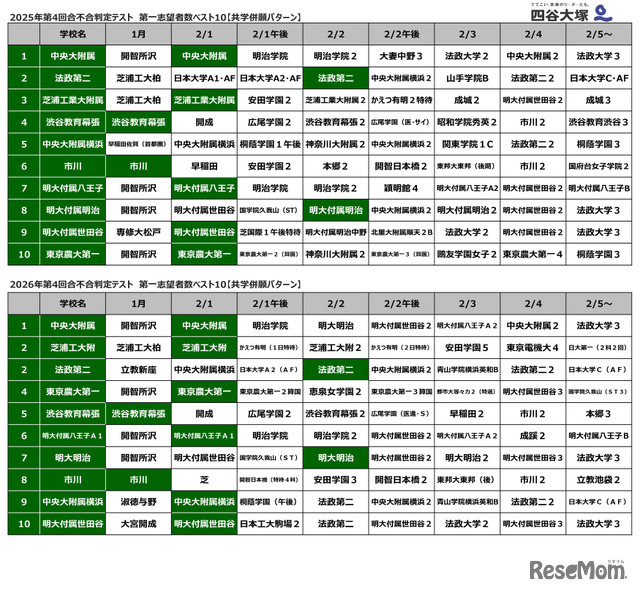Select the 本郷2 cell
The width and height of the screenshot is (640, 593).
pos(336,166)
